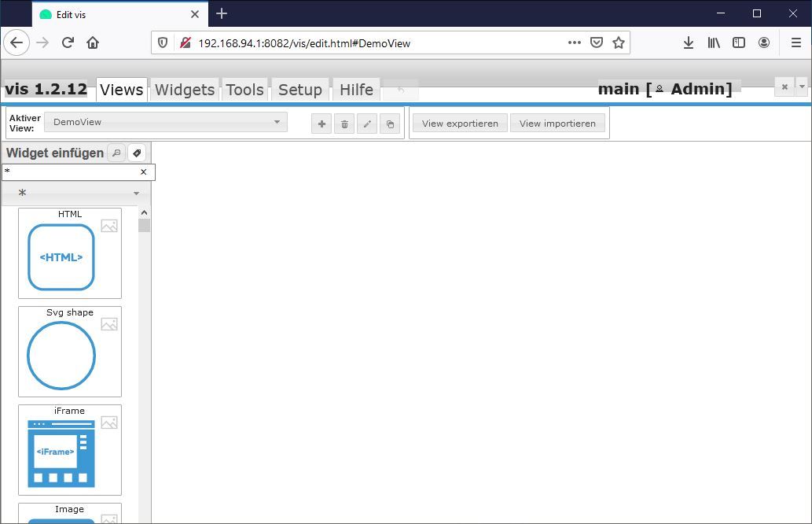
Task: Click the browser address bar URL
Action: [x=304, y=43]
